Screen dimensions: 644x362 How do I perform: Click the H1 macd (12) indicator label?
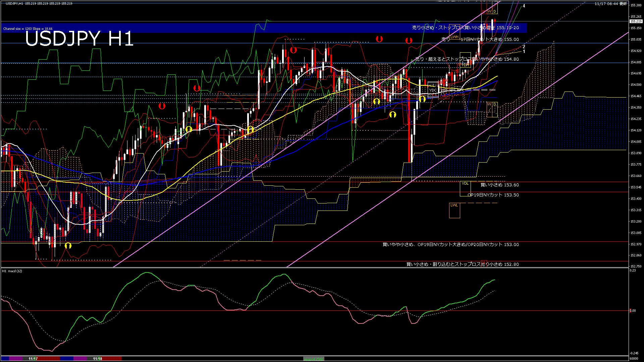[x=12, y=271]
